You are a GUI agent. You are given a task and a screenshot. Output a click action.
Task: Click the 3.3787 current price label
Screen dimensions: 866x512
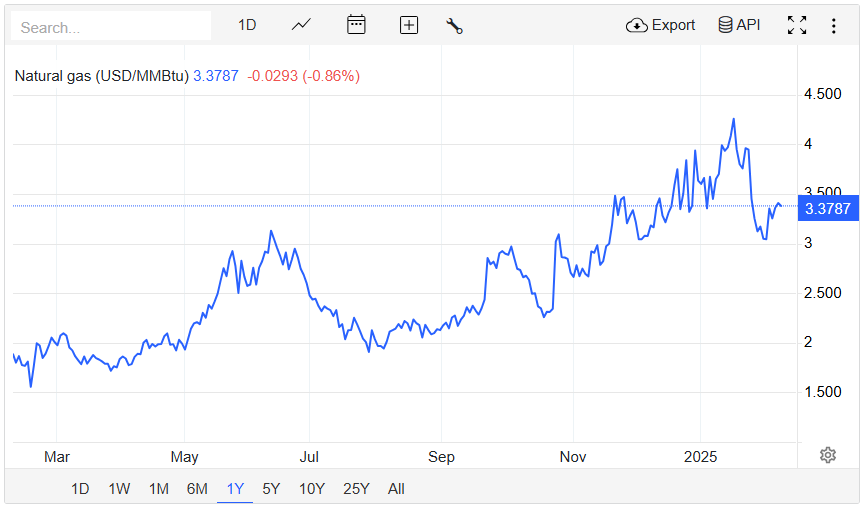[827, 209]
